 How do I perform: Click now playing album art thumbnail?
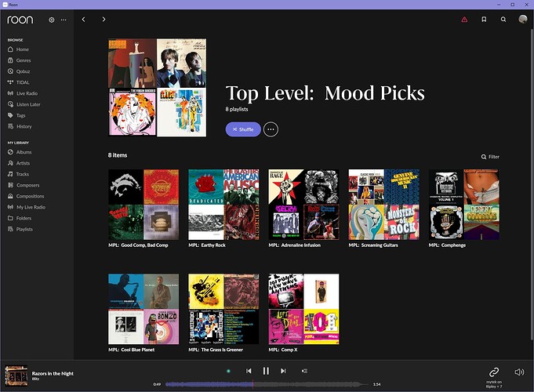tap(16, 376)
